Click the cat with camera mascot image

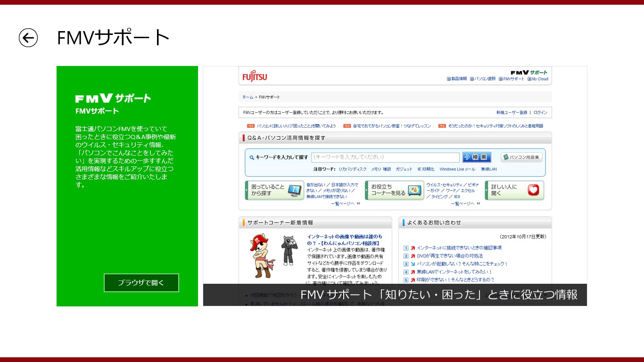click(289, 250)
